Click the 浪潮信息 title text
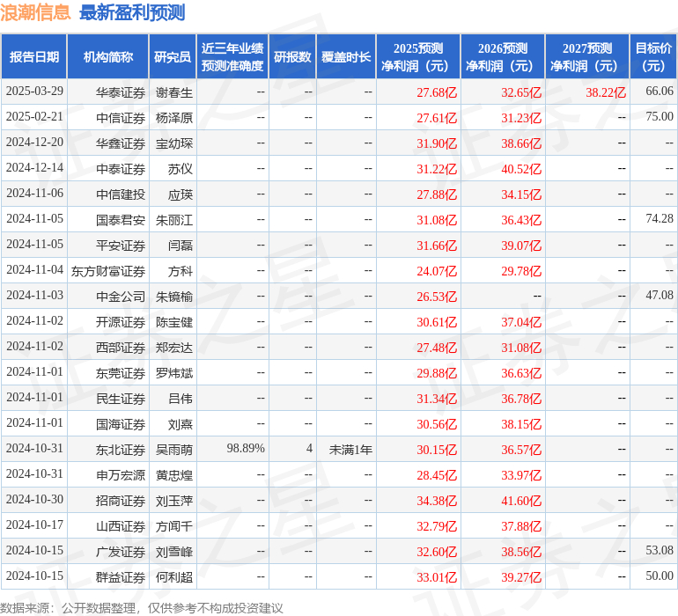The image size is (678, 616). click(x=35, y=12)
